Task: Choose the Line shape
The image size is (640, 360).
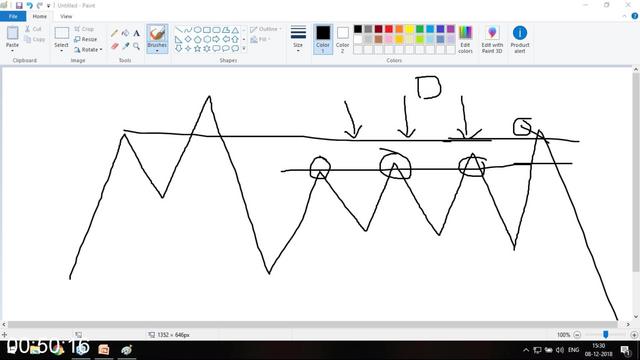Action: pos(179,30)
